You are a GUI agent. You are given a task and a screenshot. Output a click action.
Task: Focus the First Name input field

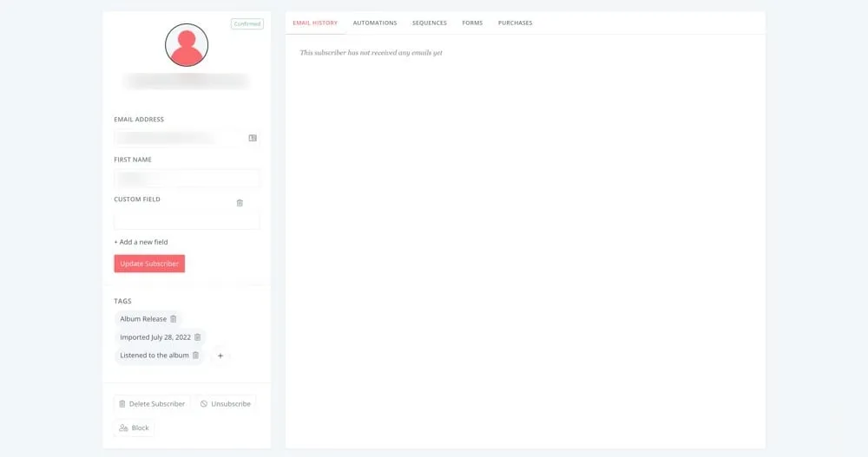coord(187,179)
